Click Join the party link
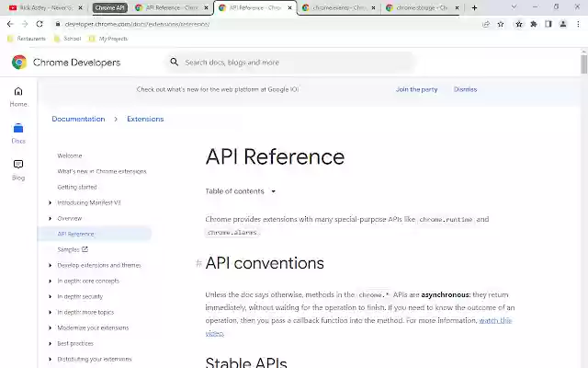Viewport: 588px width, 368px height. click(416, 89)
